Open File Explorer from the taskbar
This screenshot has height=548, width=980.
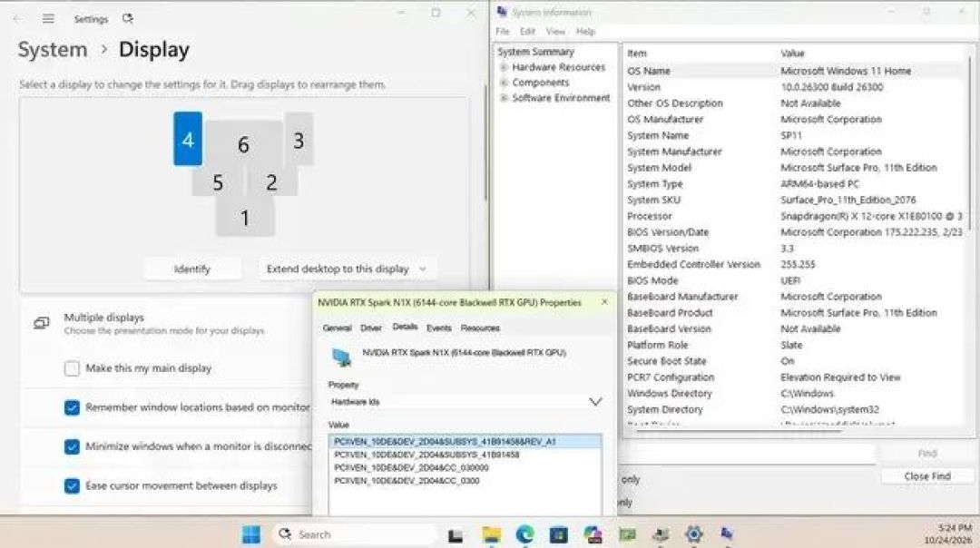[491, 534]
